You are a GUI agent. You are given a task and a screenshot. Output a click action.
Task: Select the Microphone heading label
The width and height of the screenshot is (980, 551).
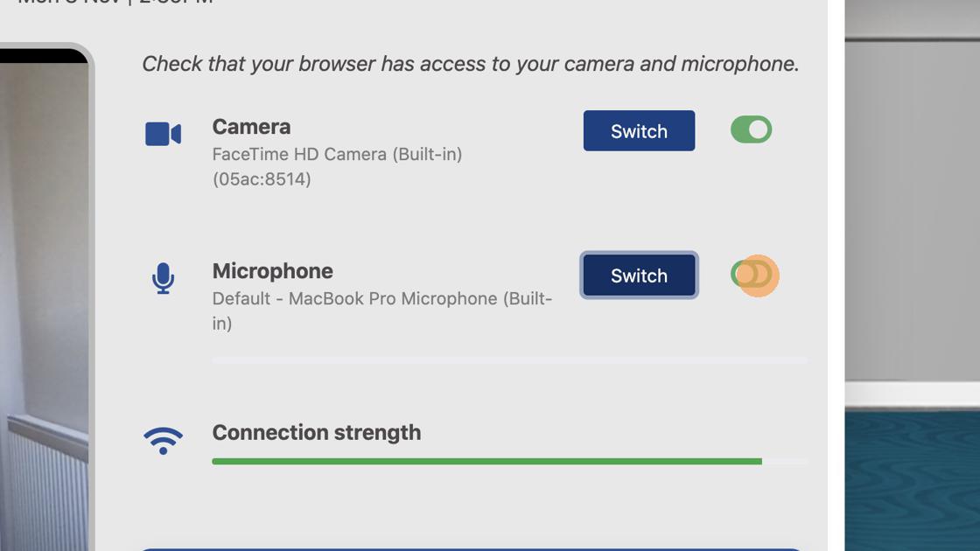(272, 271)
